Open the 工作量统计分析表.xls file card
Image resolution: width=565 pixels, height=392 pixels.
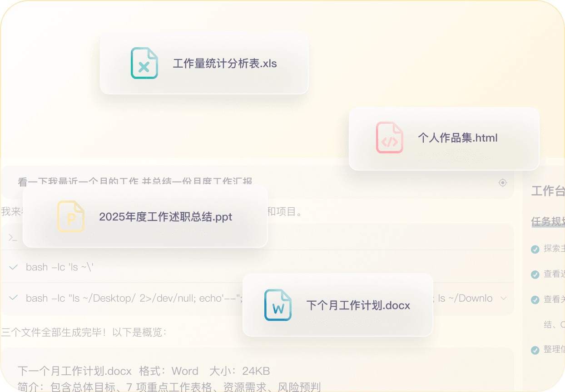(204, 63)
